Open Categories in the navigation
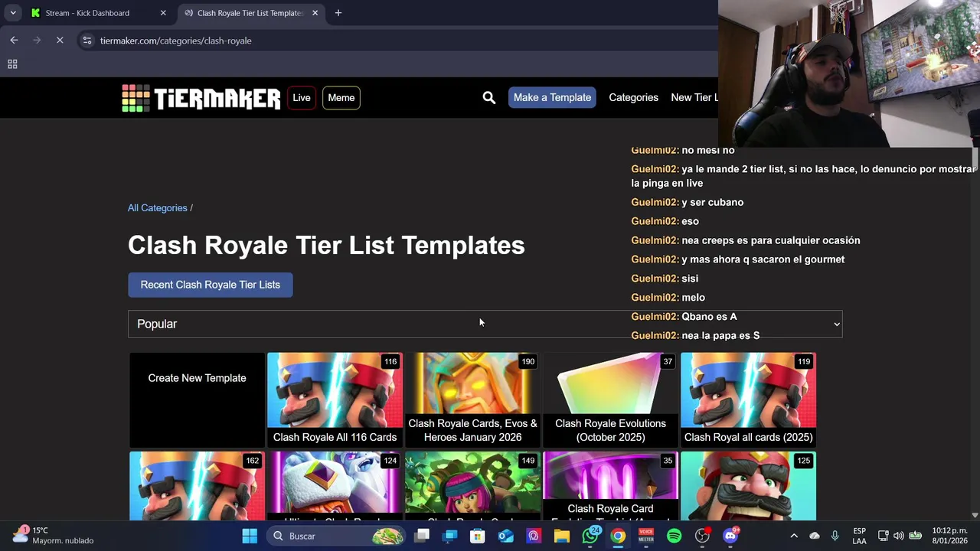The image size is (980, 551). (633, 97)
